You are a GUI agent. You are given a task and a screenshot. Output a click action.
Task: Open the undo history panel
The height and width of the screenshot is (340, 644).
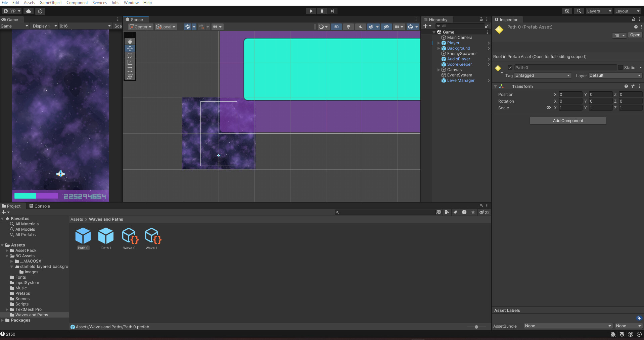(567, 11)
